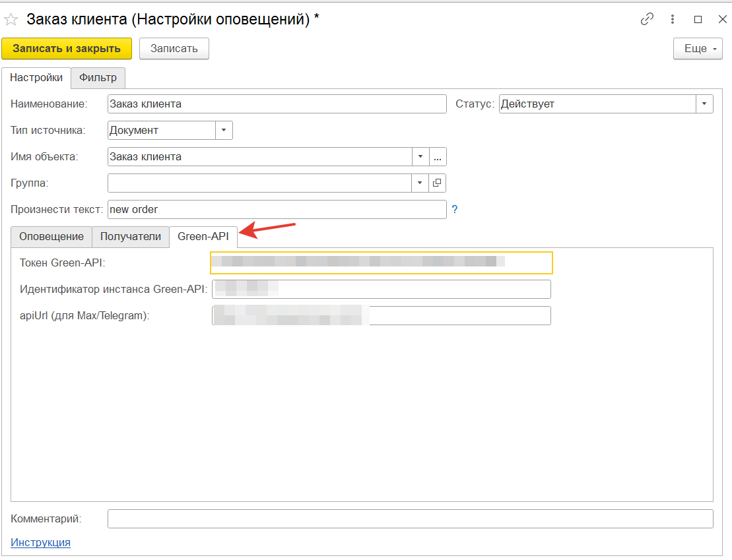Click the Комментарий input field
The height and width of the screenshot is (560, 732).
(411, 519)
